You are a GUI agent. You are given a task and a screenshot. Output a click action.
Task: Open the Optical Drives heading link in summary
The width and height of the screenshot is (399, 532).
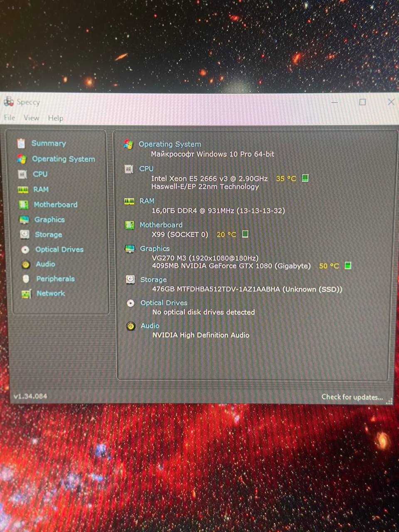164,303
